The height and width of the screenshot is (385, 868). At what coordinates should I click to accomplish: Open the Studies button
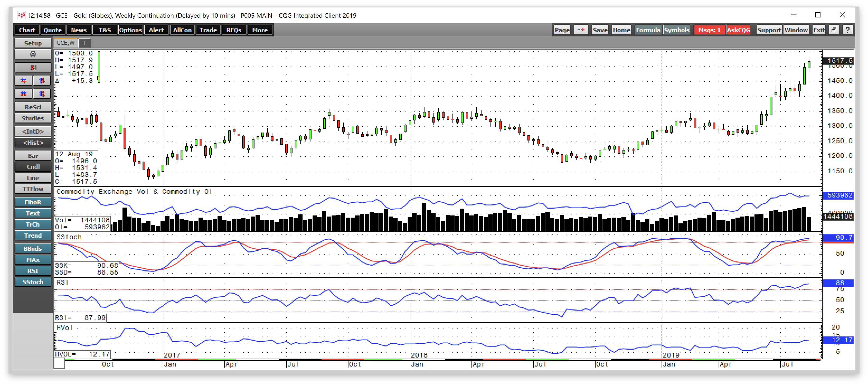[x=33, y=118]
